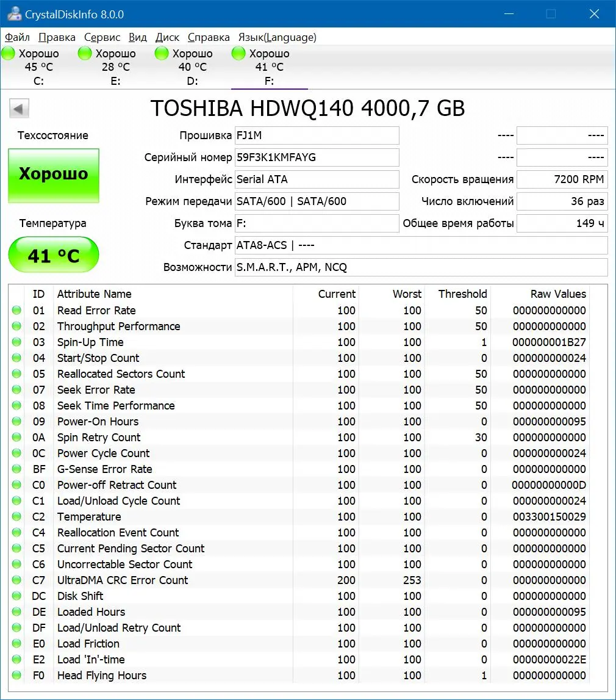This screenshot has width=616, height=700.
Task: Click the green Хорошо health status button
Action: 54,176
